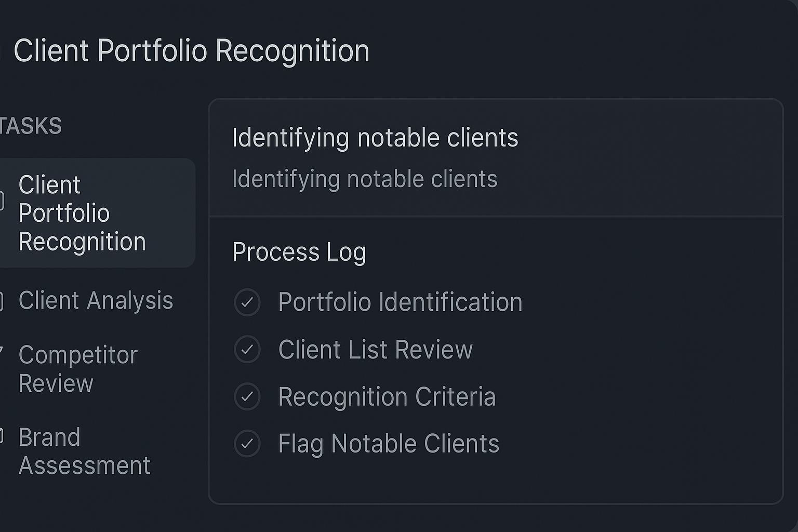This screenshot has width=798, height=532.
Task: Click the TASKS sidebar header
Action: coord(31,126)
